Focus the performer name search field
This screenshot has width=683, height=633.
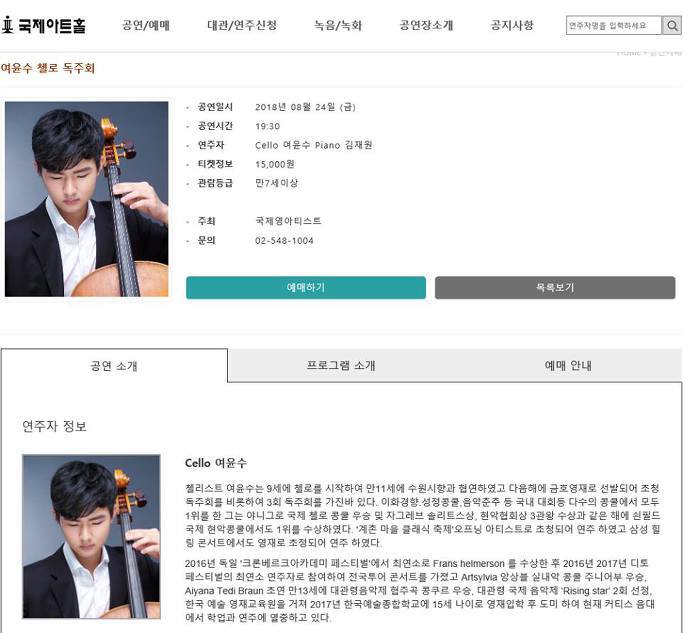tap(614, 26)
